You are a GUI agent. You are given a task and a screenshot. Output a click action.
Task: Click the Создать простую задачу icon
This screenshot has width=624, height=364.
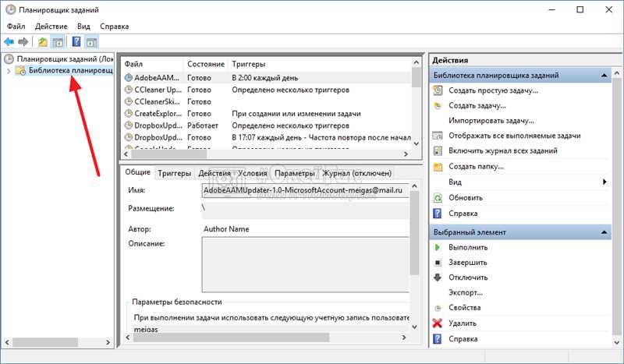(x=438, y=90)
